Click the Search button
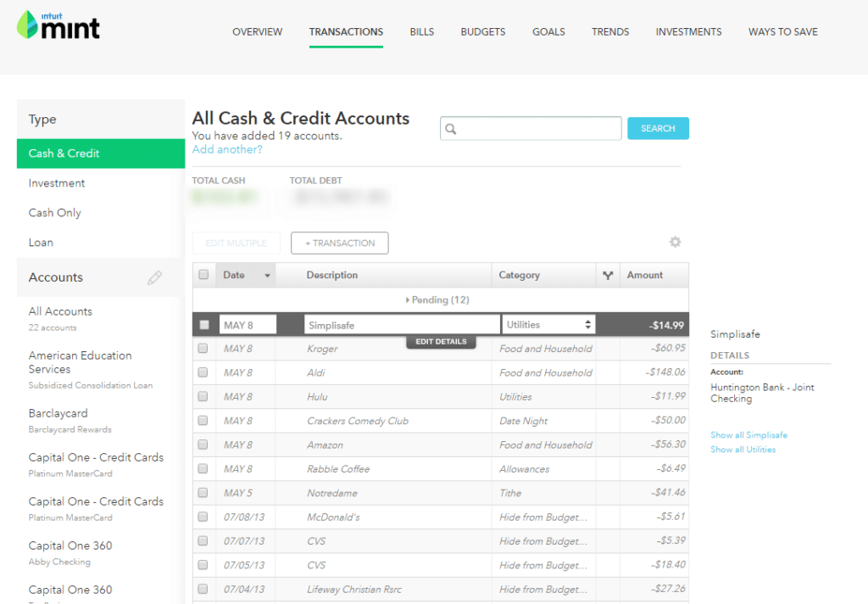 click(x=658, y=129)
